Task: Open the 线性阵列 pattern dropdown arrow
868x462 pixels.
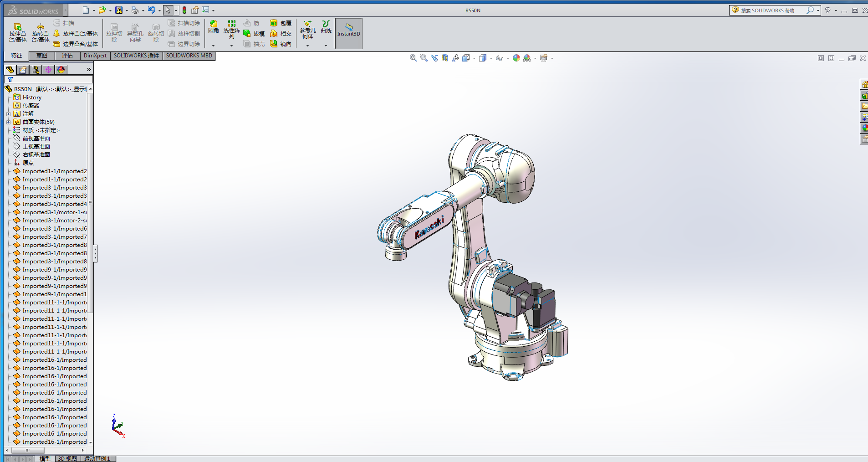Action: pyautogui.click(x=231, y=46)
